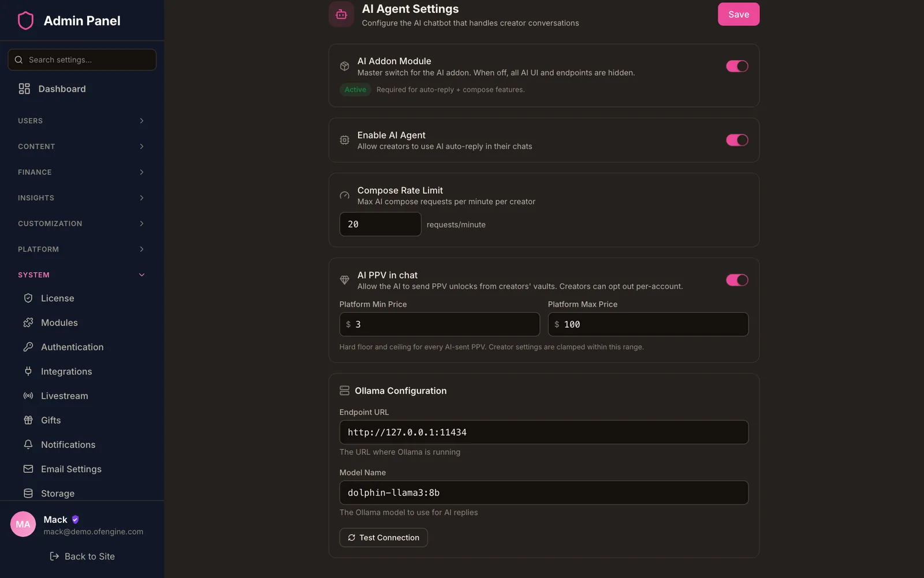924x578 pixels.
Task: Save the AI agent settings
Action: (739, 14)
